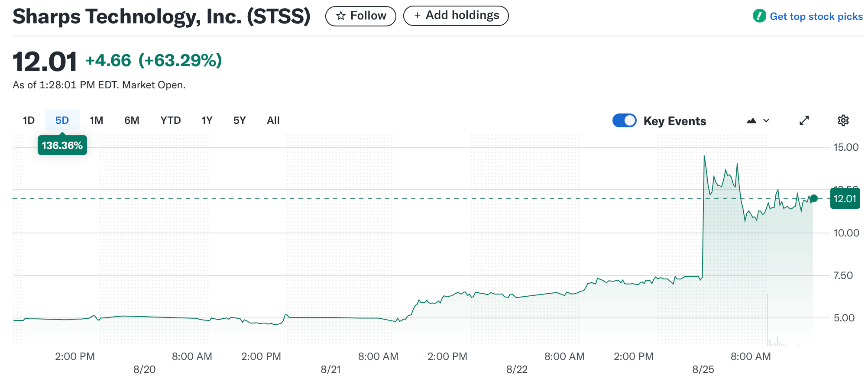The width and height of the screenshot is (868, 382).
Task: Click the mountain chart type icon
Action: tap(751, 121)
